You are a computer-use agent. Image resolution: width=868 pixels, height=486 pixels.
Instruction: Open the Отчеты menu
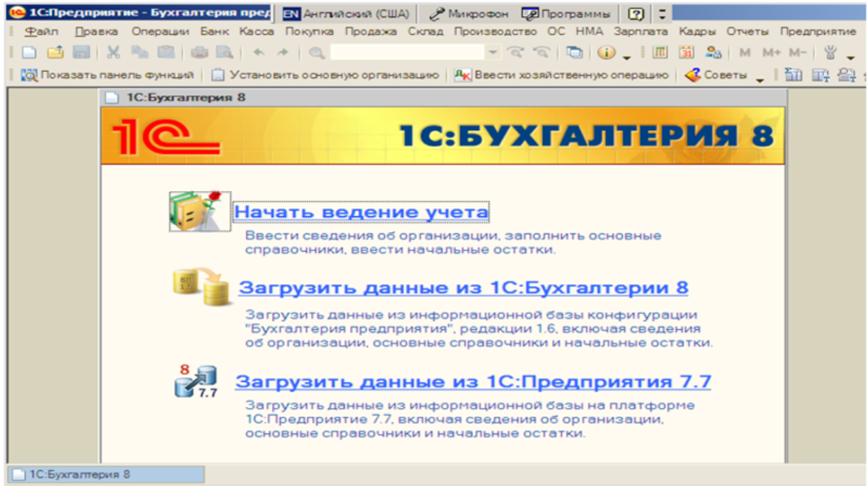point(747,32)
